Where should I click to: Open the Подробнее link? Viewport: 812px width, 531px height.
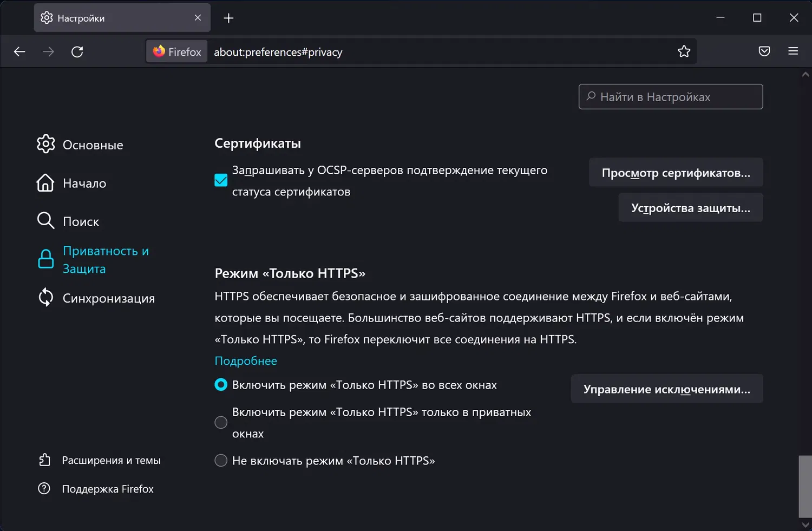[x=246, y=361]
